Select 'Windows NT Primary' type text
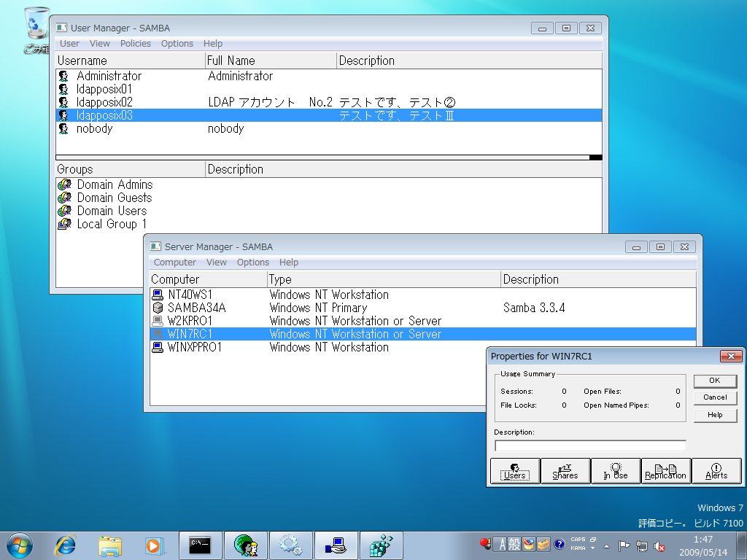 318,308
